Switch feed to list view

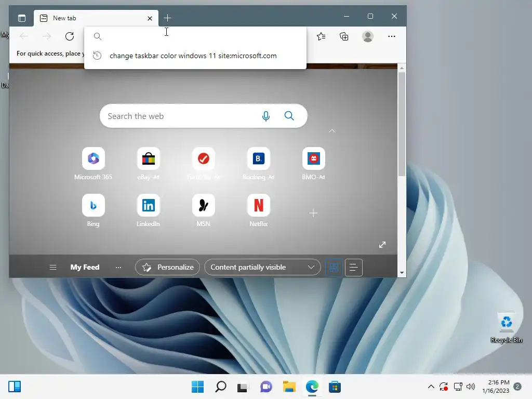(x=354, y=268)
